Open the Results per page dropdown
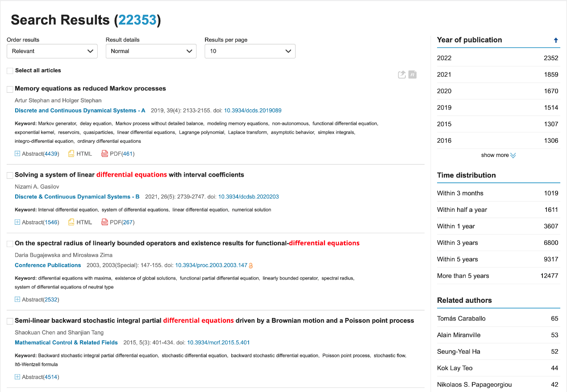The height and width of the screenshot is (392, 567). (250, 51)
